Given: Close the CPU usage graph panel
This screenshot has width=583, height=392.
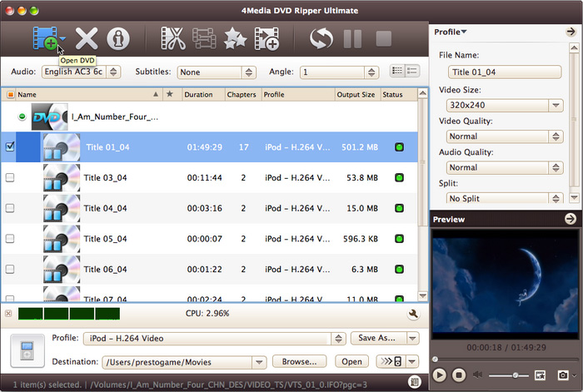Looking at the screenshot, I should click(x=8, y=314).
